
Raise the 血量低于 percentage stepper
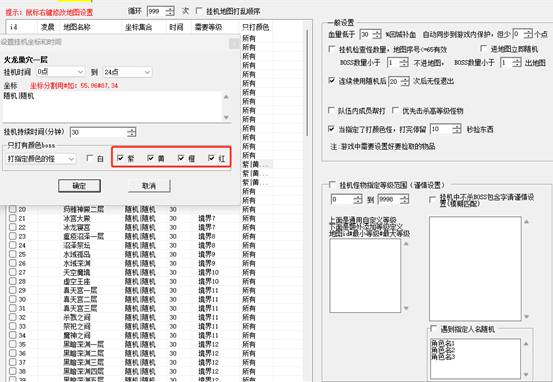click(x=377, y=32)
